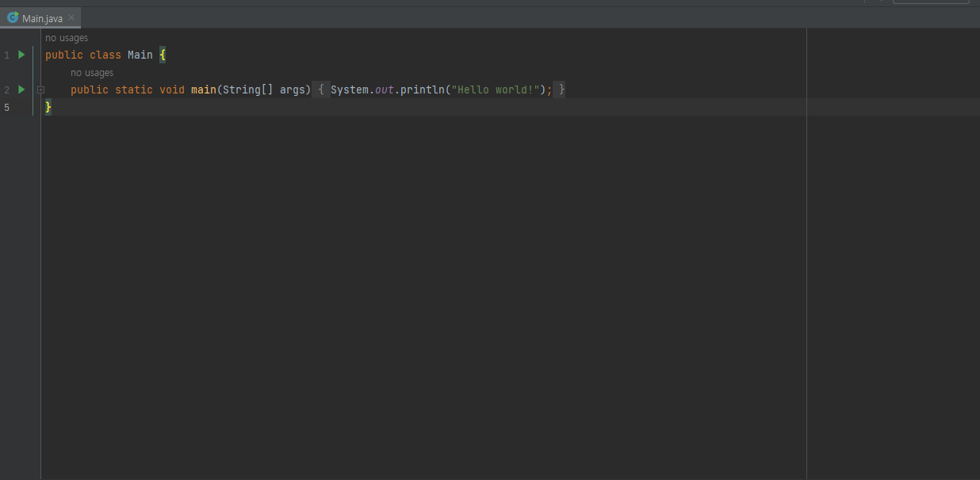This screenshot has width=980, height=480.
Task: Expand the folded closing brace after println statement
Action: pyautogui.click(x=561, y=90)
